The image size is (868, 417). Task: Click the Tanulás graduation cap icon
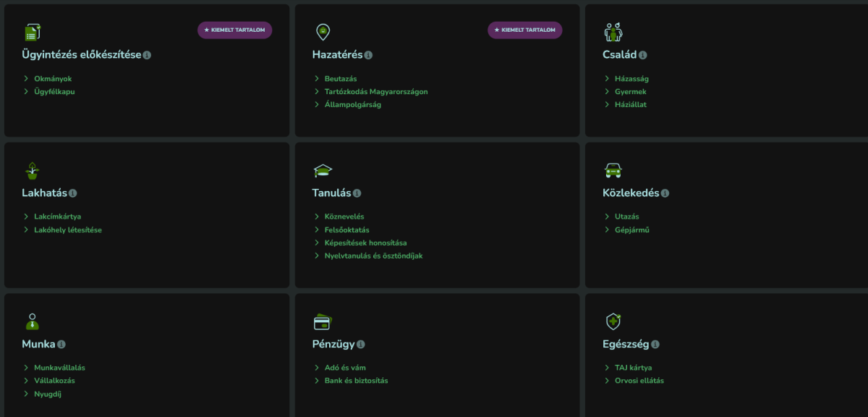[x=323, y=171]
